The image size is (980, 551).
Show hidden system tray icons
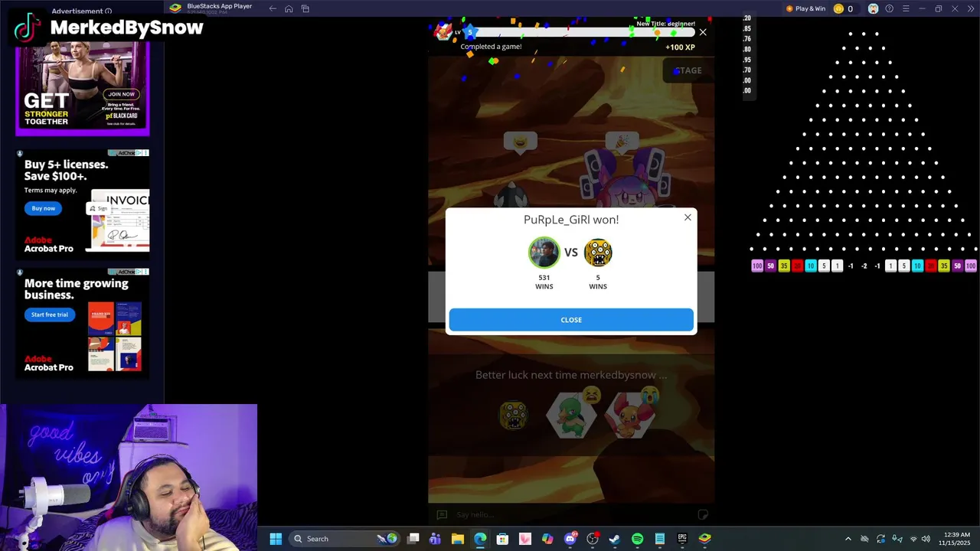tap(848, 539)
